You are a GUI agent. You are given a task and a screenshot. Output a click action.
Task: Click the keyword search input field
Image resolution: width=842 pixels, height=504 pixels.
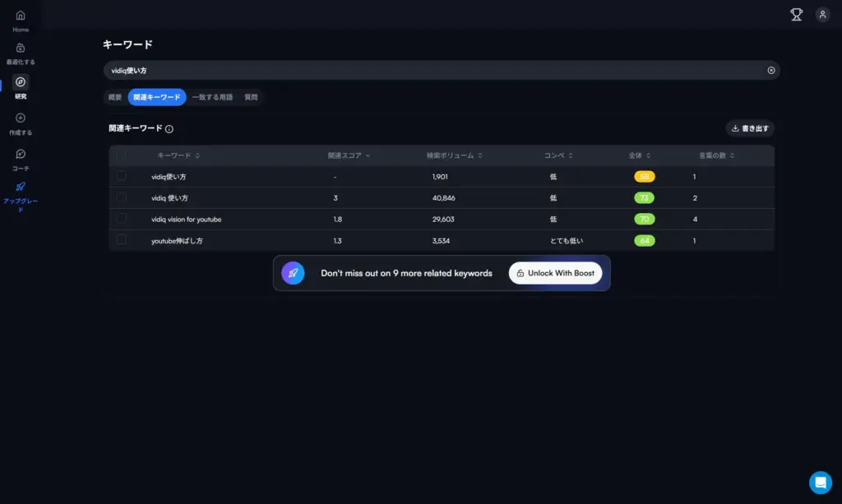coord(442,71)
